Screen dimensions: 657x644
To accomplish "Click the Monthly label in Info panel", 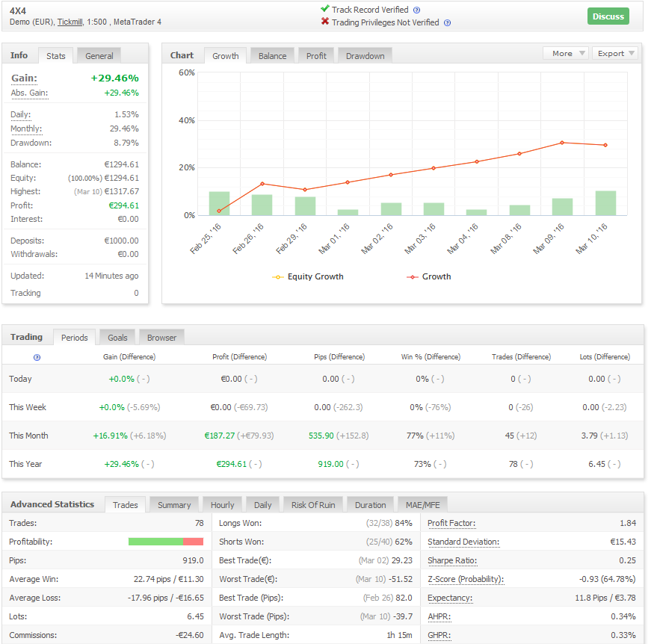I will (x=26, y=129).
